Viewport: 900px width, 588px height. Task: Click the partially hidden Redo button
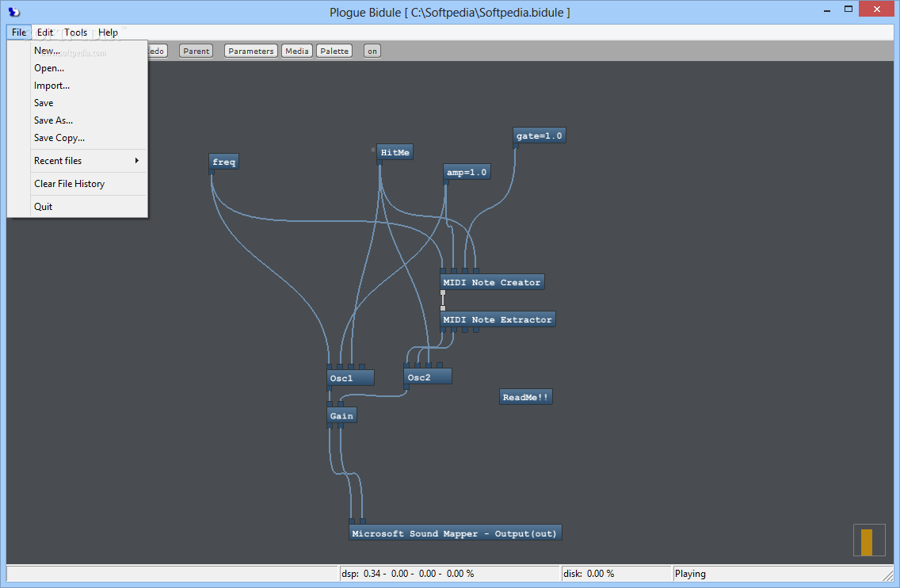[x=158, y=51]
